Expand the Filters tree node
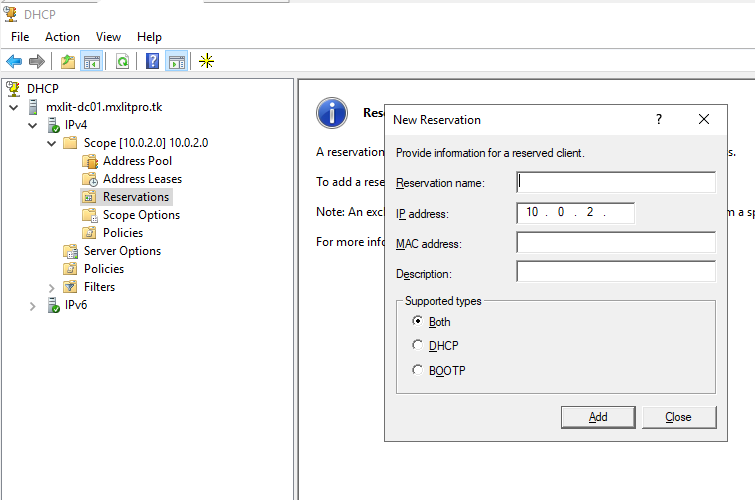The height and width of the screenshot is (500, 755). tap(51, 287)
